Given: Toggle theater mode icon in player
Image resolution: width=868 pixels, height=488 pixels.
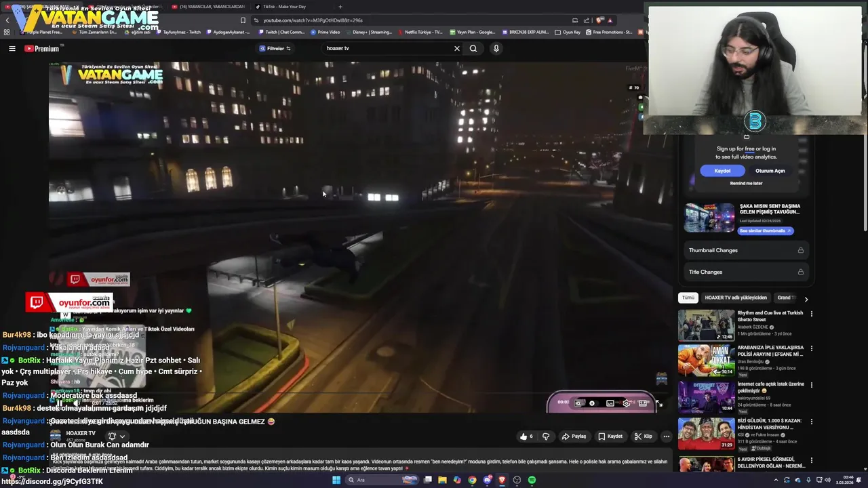Looking at the screenshot, I should pos(642,403).
